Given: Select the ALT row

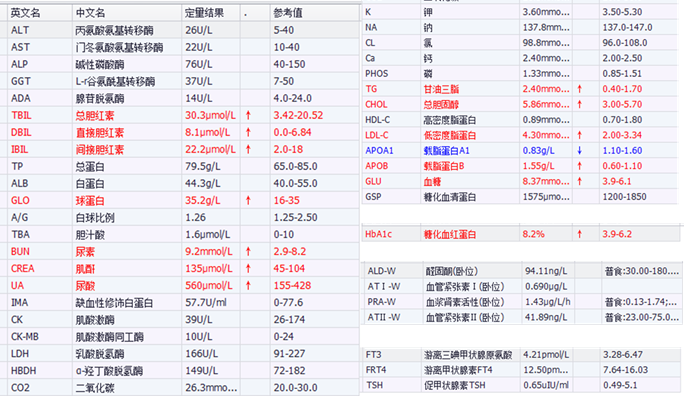Looking at the screenshot, I should pos(180,30).
